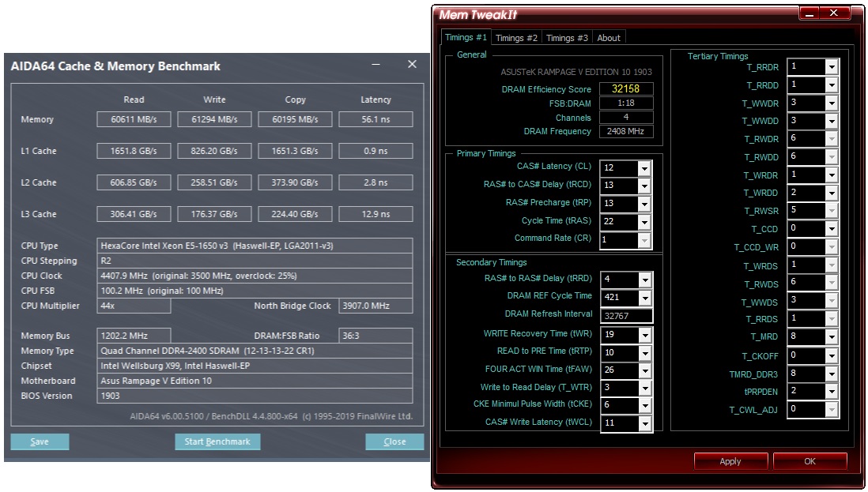Open the T_RWDS dropdown
868x492 pixels.
coord(832,283)
